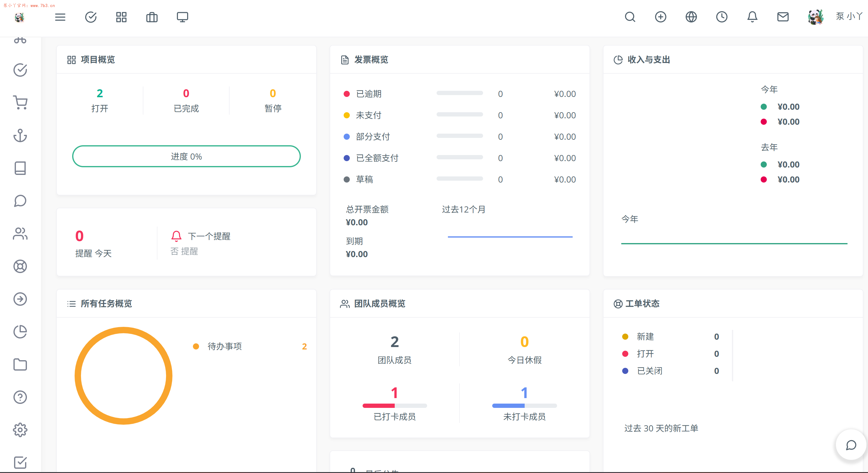Open sidebar team users icon

pos(20,234)
